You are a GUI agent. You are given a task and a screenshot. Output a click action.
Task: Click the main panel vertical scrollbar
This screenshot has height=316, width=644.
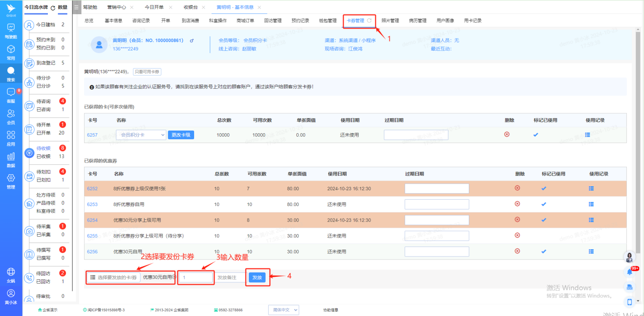[638, 142]
